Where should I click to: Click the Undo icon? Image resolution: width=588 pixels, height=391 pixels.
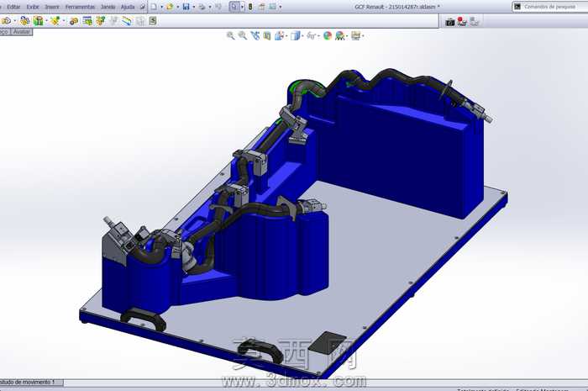click(x=218, y=7)
